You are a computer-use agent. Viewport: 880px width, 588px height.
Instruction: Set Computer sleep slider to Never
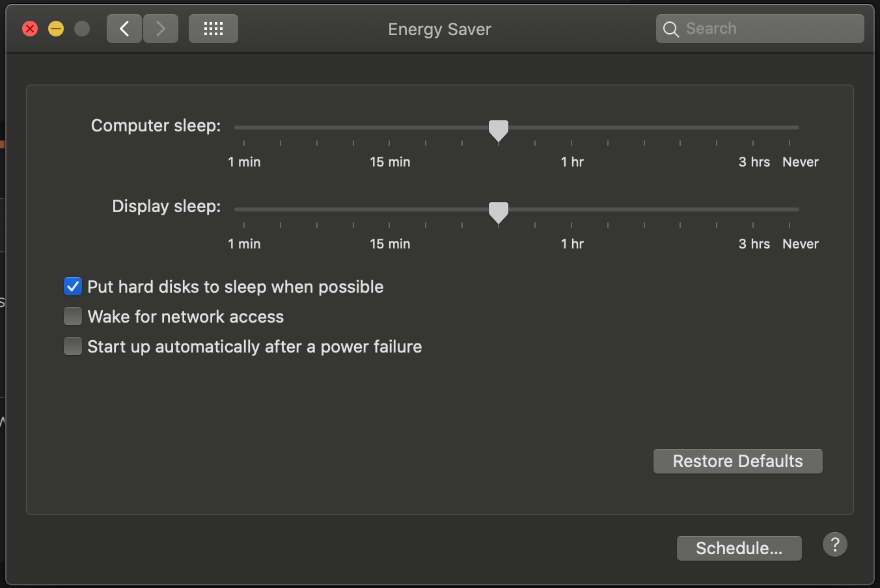(790, 128)
